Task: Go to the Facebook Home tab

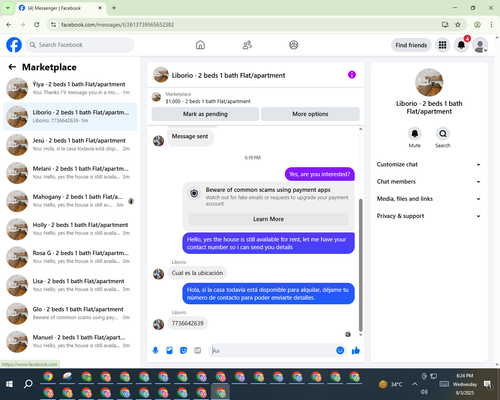Action: (x=200, y=45)
